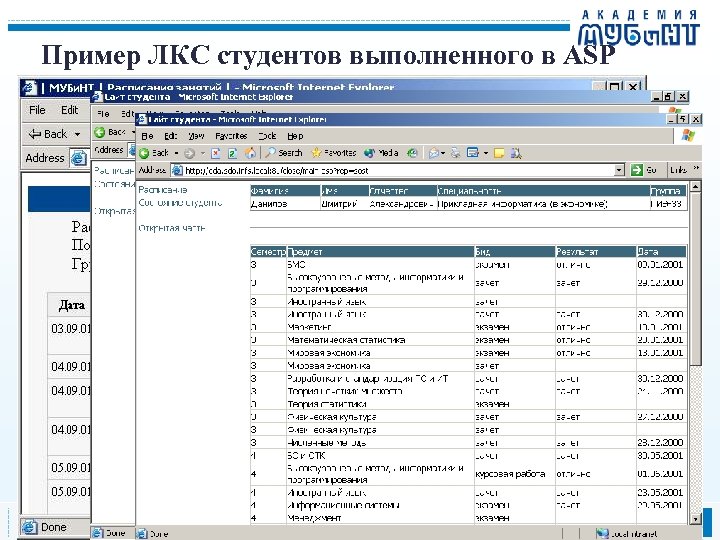Open the Back history dropdown arrow in front window
The image size is (720, 540).
click(x=176, y=153)
